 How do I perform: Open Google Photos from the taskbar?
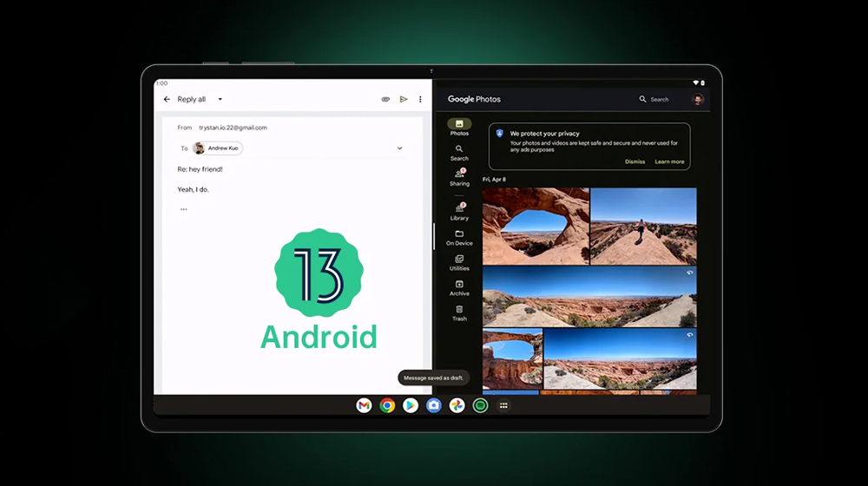[457, 406]
